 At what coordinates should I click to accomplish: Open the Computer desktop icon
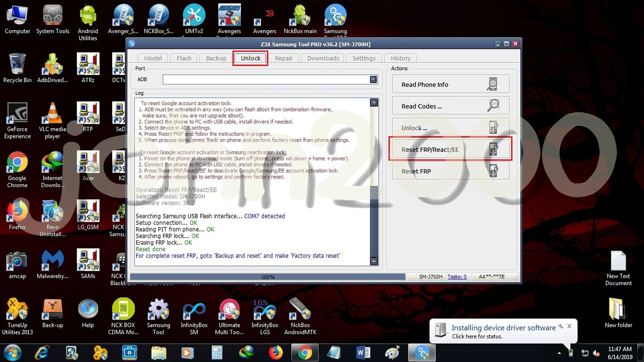coord(18,20)
